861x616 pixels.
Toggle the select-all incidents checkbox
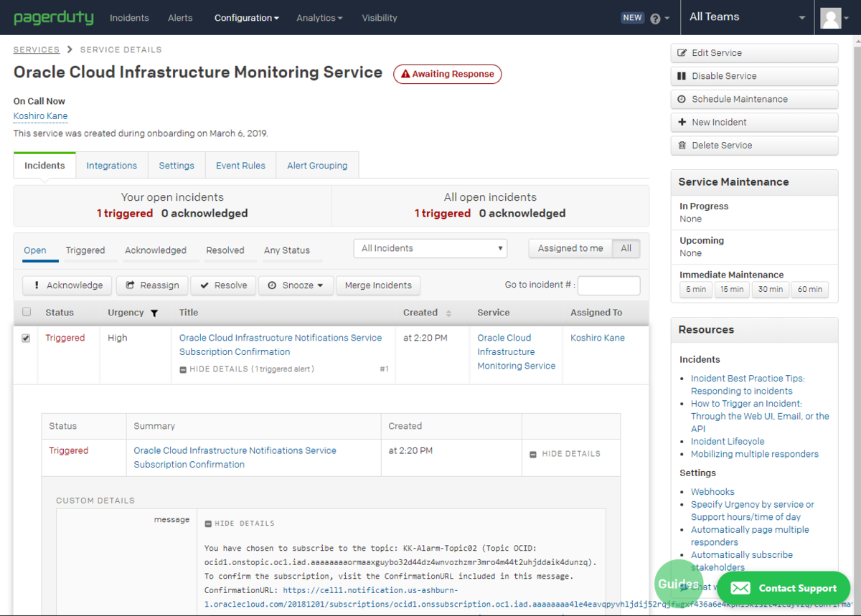27,312
